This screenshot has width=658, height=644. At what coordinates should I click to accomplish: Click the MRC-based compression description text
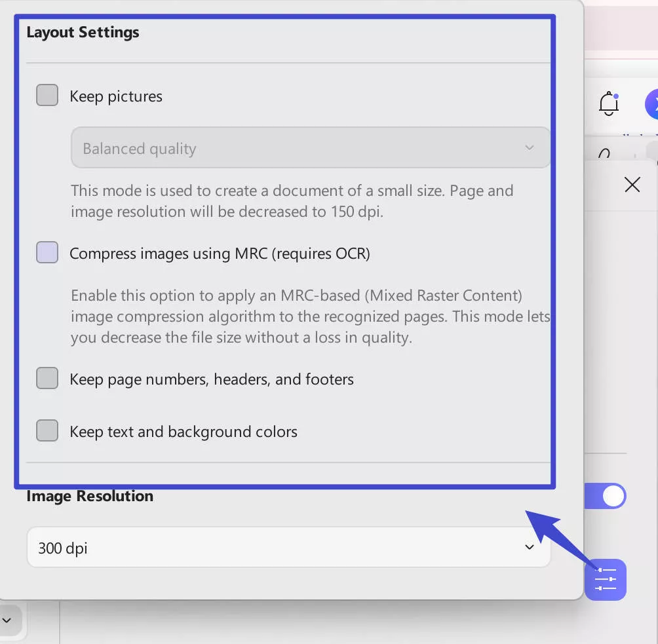[308, 316]
